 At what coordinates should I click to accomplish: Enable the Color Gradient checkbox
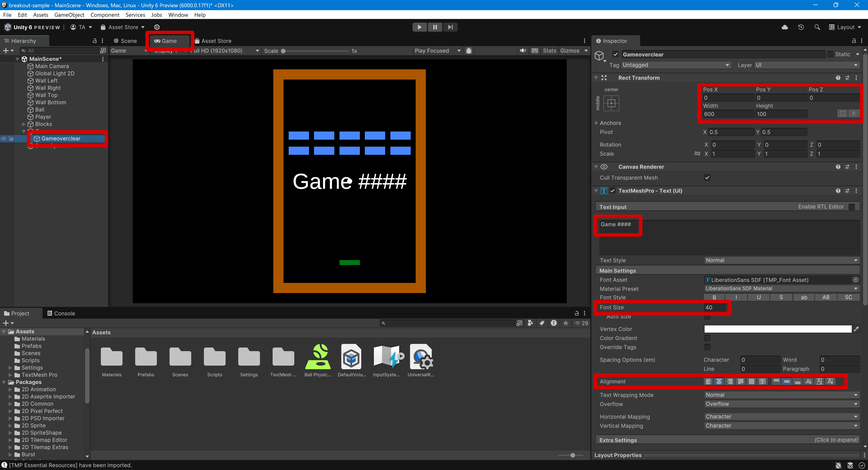[707, 338]
